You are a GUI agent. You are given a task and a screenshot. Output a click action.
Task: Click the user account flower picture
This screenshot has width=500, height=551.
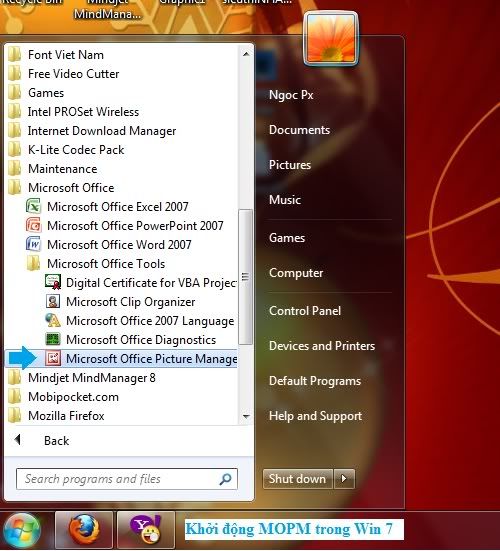(x=330, y=38)
